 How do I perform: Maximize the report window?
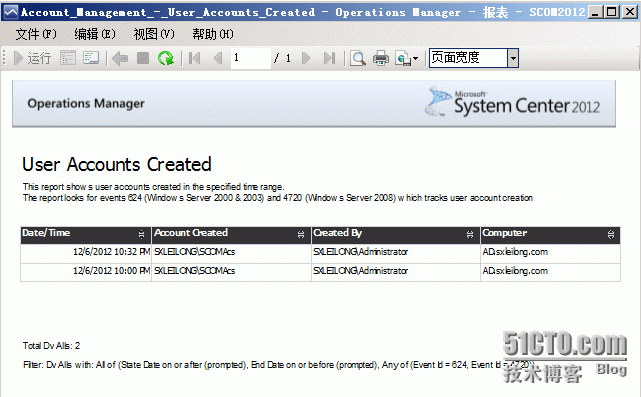(612, 12)
